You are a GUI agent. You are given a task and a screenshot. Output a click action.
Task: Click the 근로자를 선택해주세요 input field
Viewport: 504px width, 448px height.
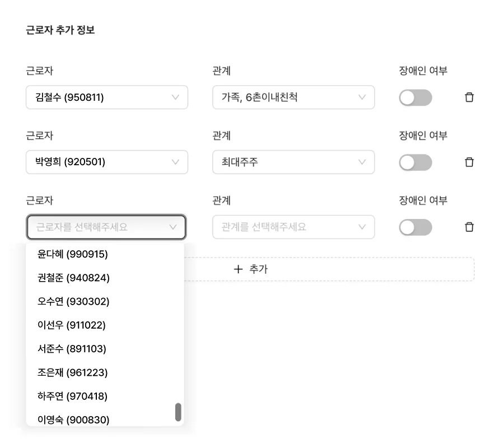click(106, 227)
